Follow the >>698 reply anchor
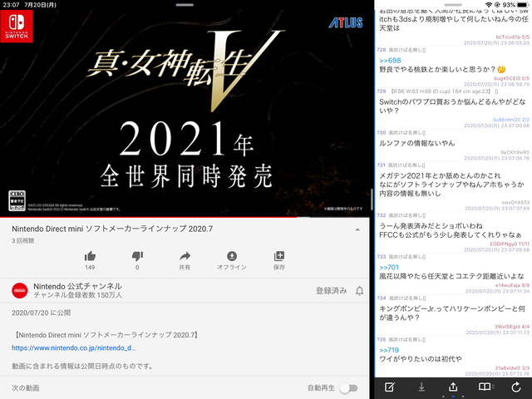This screenshot has width=532, height=399. tap(390, 61)
